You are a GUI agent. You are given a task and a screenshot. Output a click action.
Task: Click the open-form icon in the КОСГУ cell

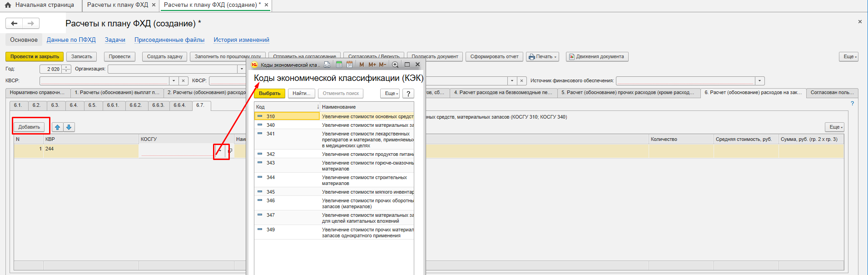(x=230, y=150)
